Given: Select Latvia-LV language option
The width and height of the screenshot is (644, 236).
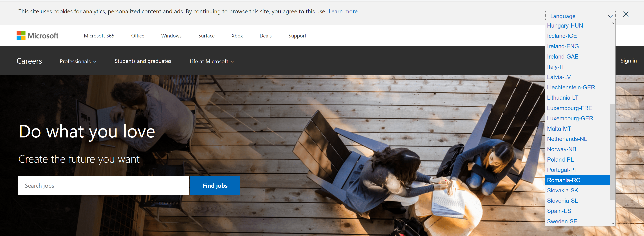Looking at the screenshot, I should click(578, 77).
